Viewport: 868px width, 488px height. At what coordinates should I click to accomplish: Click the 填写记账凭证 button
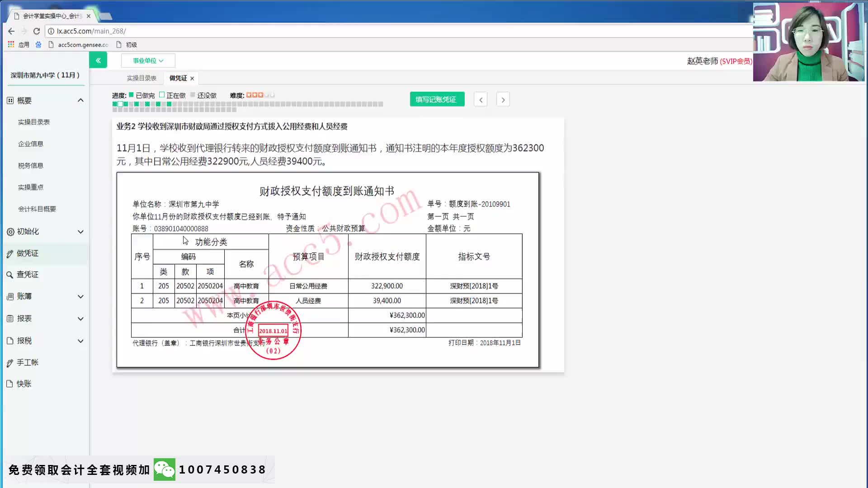(x=437, y=99)
